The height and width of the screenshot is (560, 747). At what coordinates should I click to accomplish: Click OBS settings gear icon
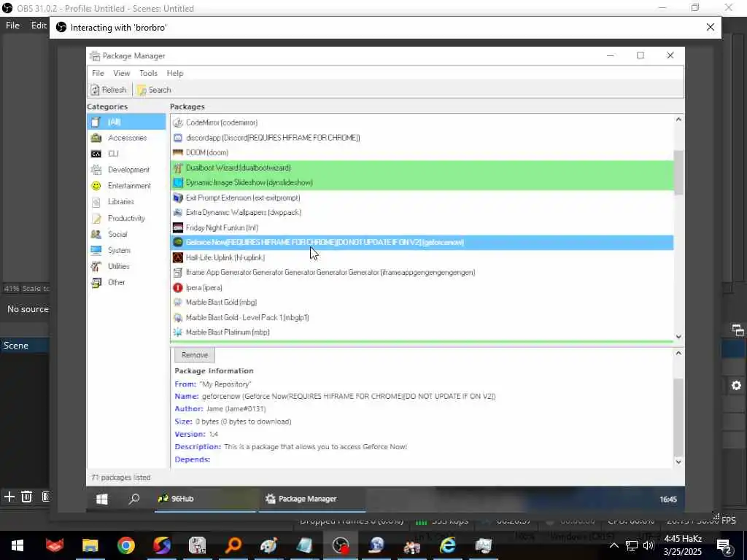[737, 386]
